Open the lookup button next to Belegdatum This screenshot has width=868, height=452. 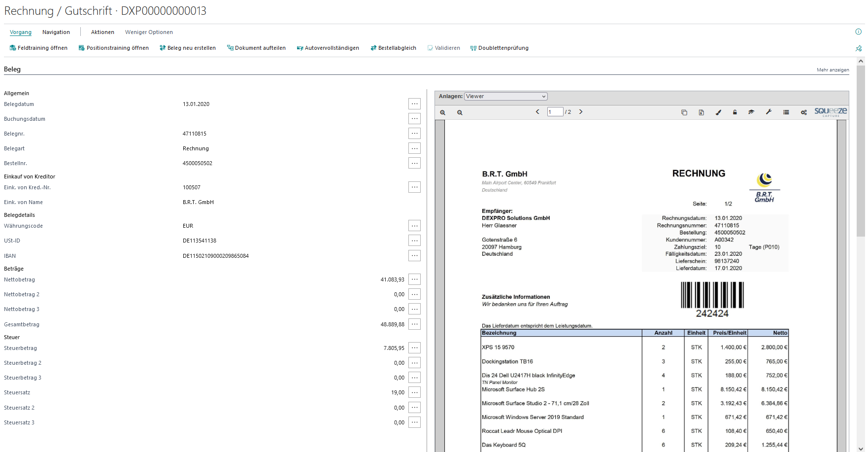(x=414, y=104)
